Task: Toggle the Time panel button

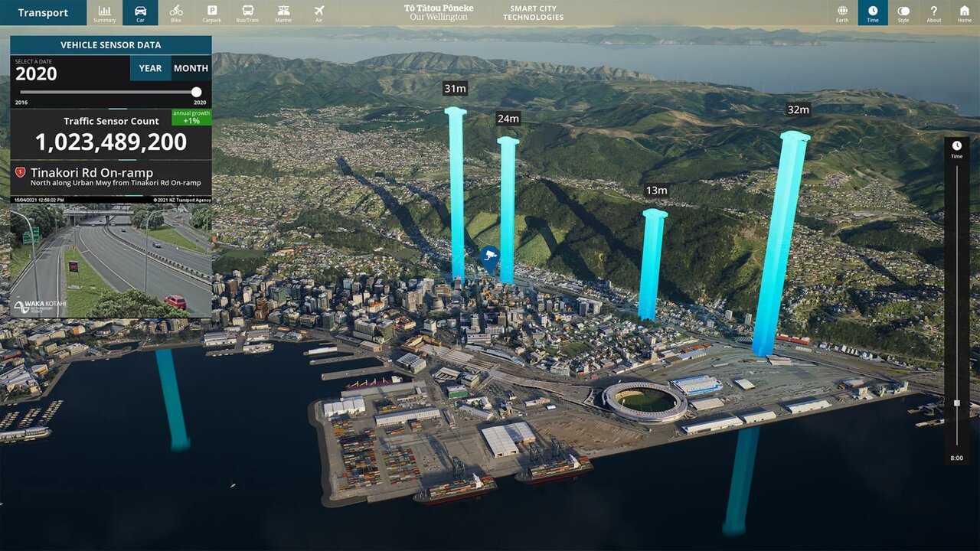Action: [x=873, y=13]
